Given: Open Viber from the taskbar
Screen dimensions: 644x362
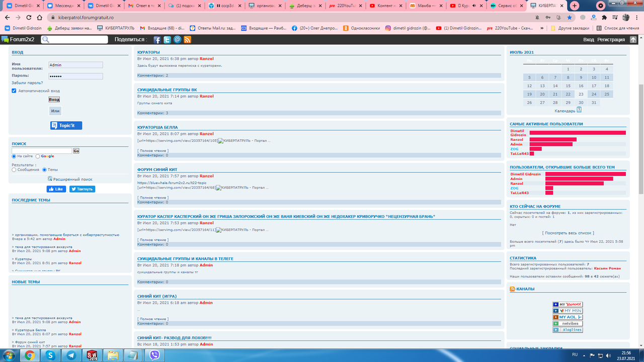Looking at the screenshot, I should coord(154,355).
